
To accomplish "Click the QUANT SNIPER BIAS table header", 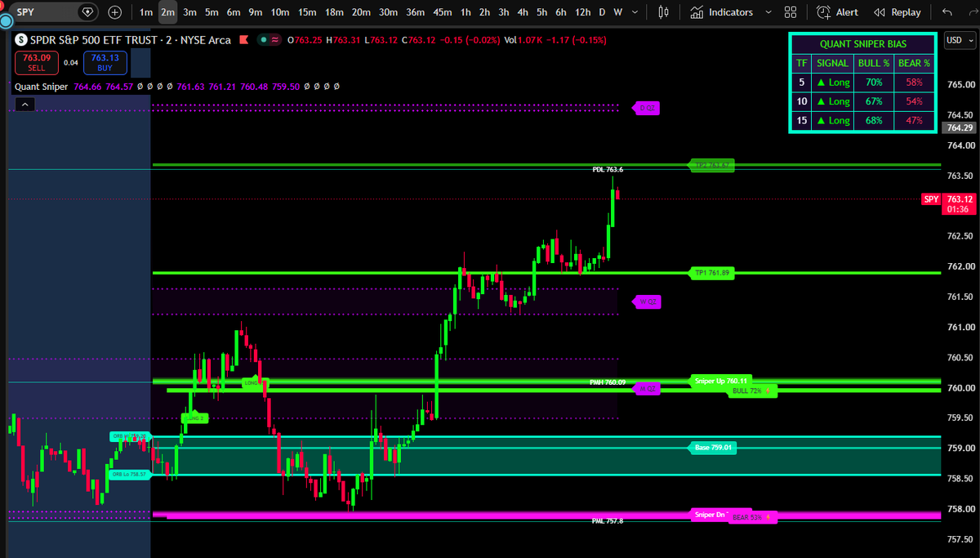I will click(x=863, y=44).
